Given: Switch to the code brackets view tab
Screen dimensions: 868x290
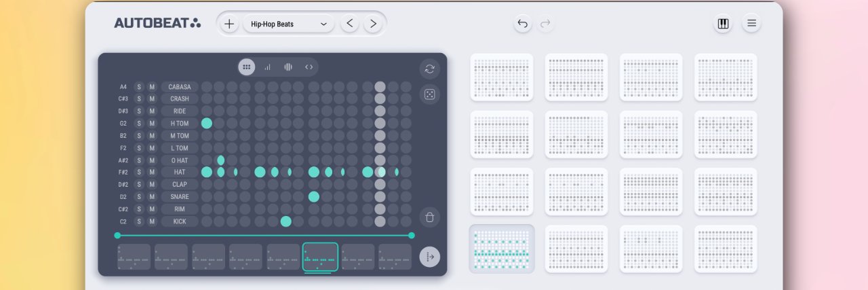Looking at the screenshot, I should pyautogui.click(x=309, y=67).
